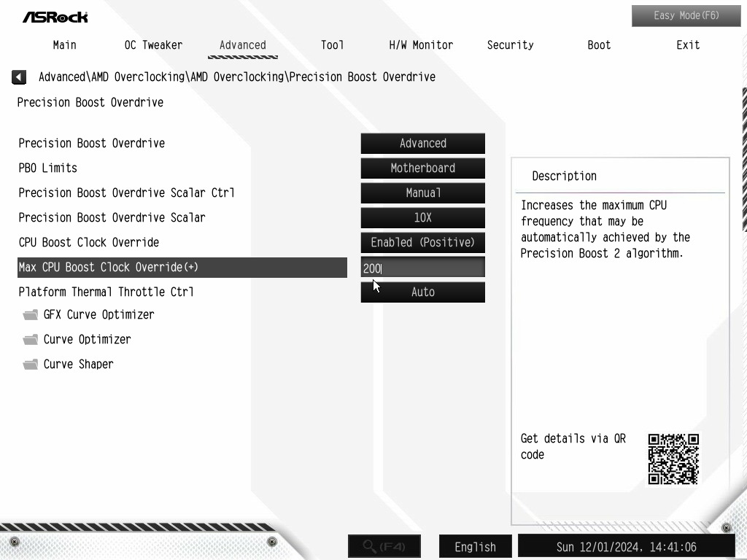Click the Max CPU Boost Clock input field

(423, 268)
